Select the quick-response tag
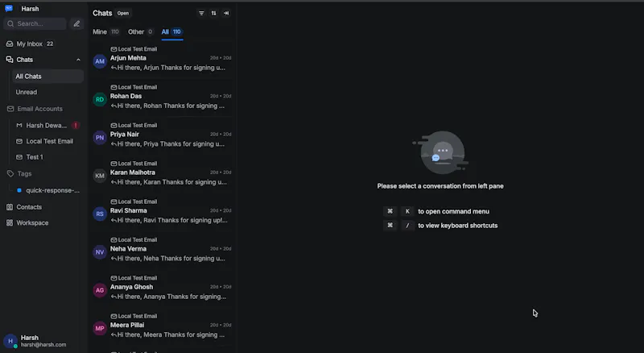 pos(47,190)
